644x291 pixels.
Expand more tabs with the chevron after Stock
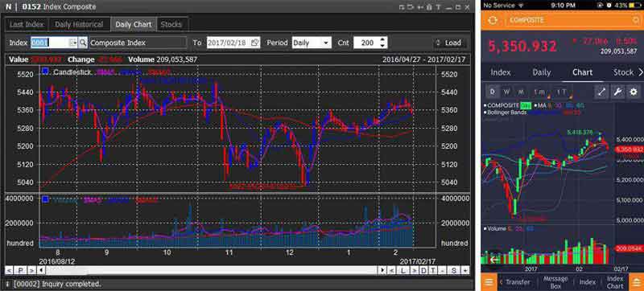[x=640, y=72]
